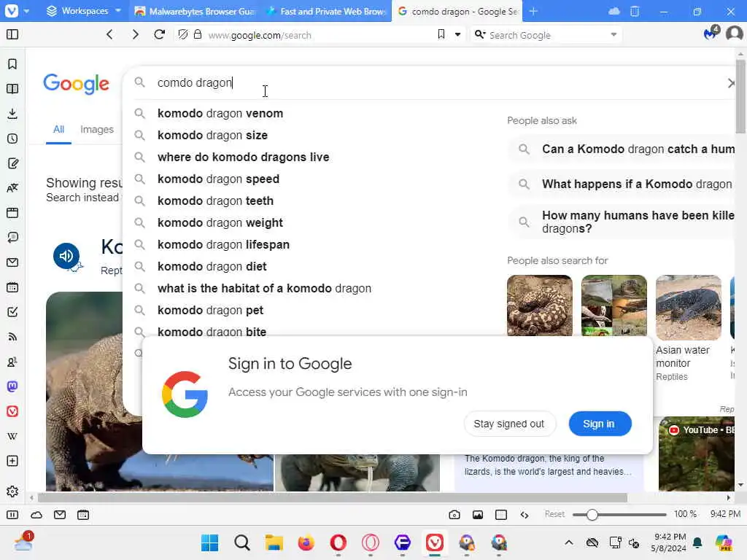
Task: Select the All results tab
Action: tap(58, 129)
